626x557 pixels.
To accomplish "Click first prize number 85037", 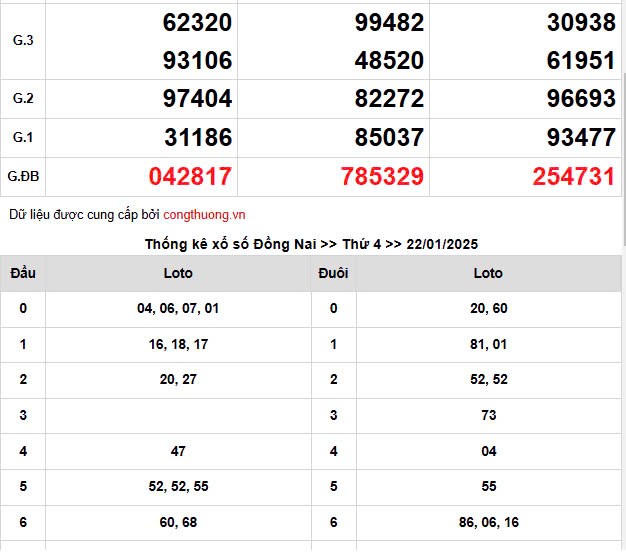I will (x=389, y=138).
